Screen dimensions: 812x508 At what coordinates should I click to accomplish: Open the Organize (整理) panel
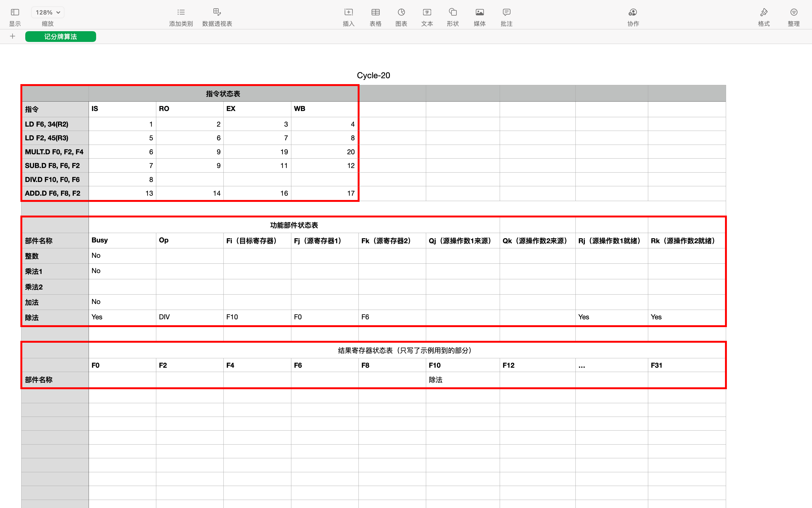[793, 12]
